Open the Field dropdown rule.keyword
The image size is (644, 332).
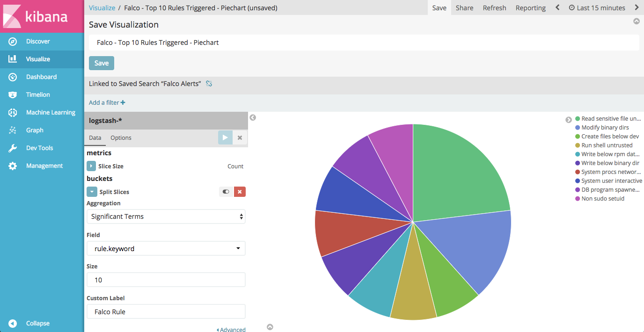pos(166,249)
